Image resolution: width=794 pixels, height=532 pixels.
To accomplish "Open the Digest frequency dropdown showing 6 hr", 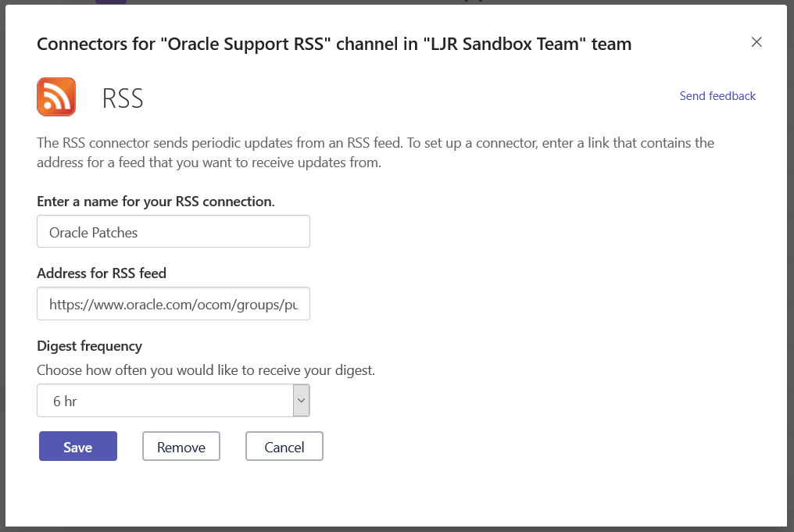I will [x=173, y=401].
